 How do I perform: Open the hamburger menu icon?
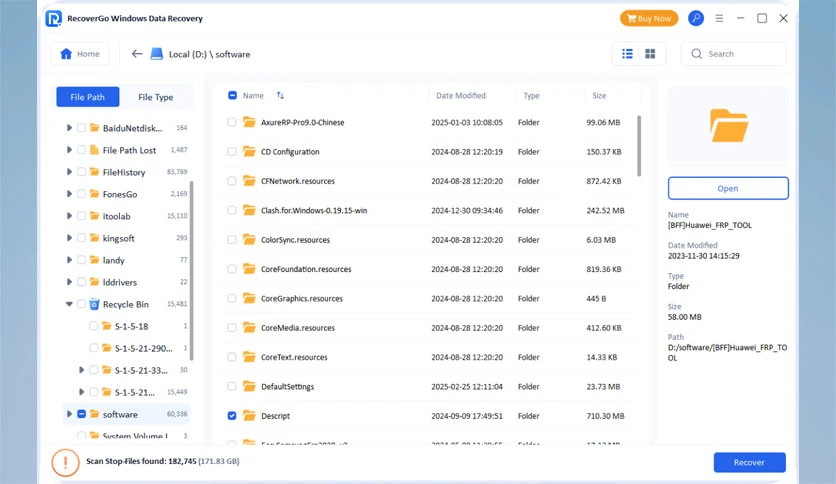coord(719,18)
